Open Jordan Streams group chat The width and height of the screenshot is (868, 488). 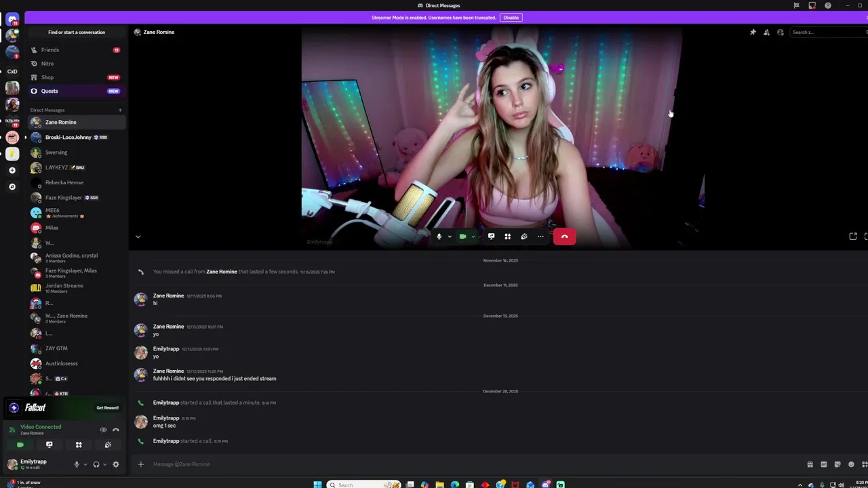76,288
